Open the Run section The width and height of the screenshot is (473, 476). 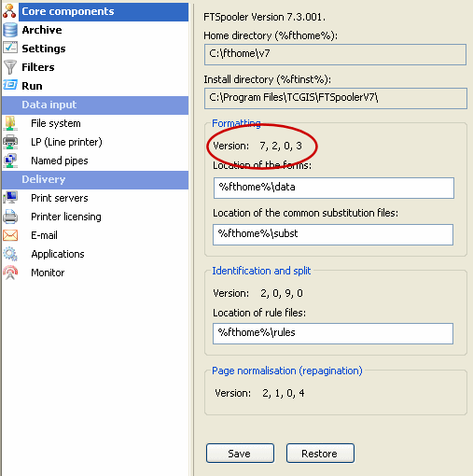(32, 86)
